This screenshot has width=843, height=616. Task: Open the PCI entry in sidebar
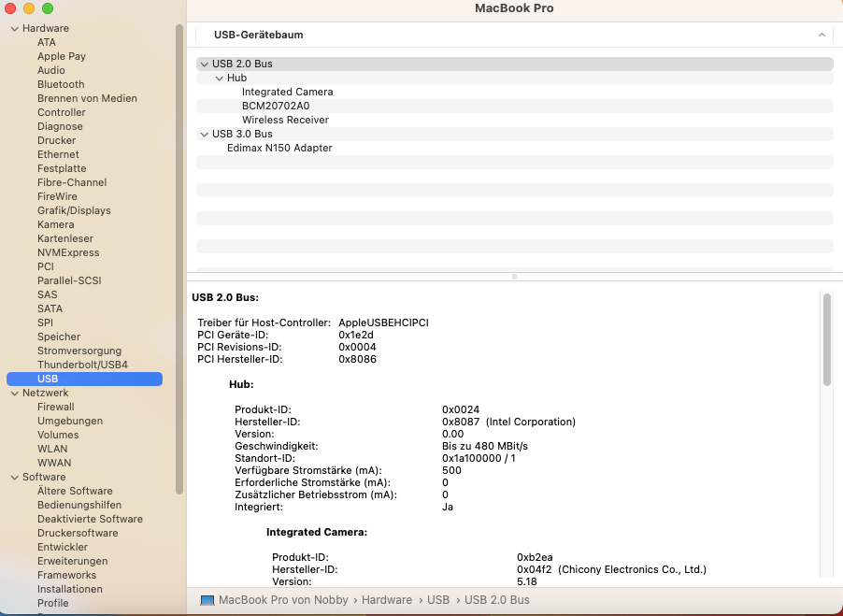pos(46,266)
